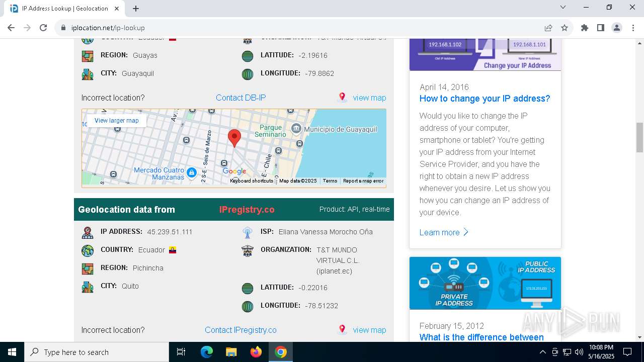Screen dimensions: 644x362
Task: Open the volume control in tray
Action: tap(579, 352)
